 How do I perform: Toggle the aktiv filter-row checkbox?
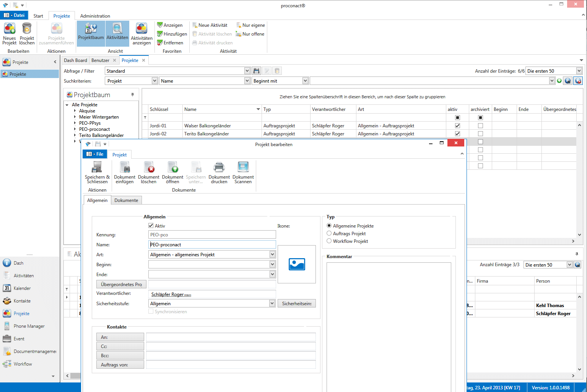(458, 117)
